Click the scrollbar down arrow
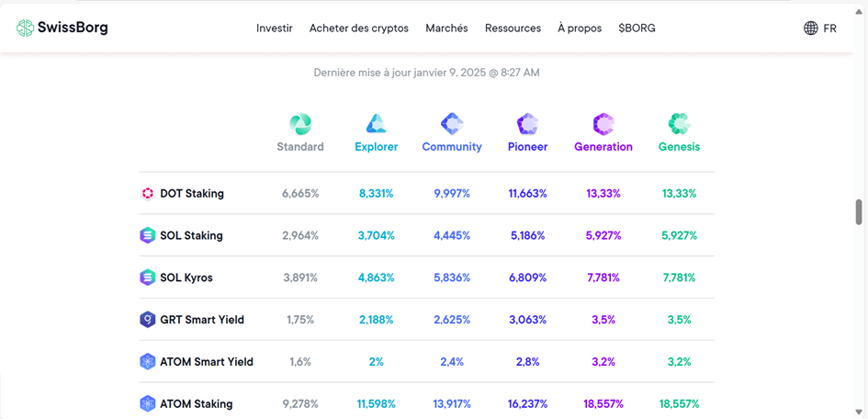This screenshot has height=419, width=868. pyautogui.click(x=859, y=412)
